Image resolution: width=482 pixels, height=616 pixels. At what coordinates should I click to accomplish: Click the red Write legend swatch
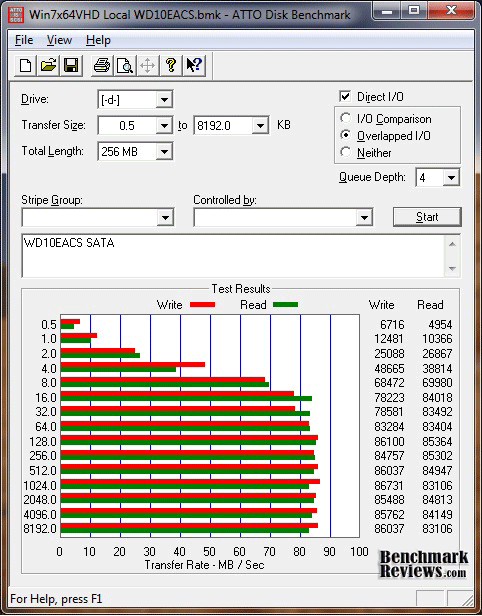coord(202,304)
